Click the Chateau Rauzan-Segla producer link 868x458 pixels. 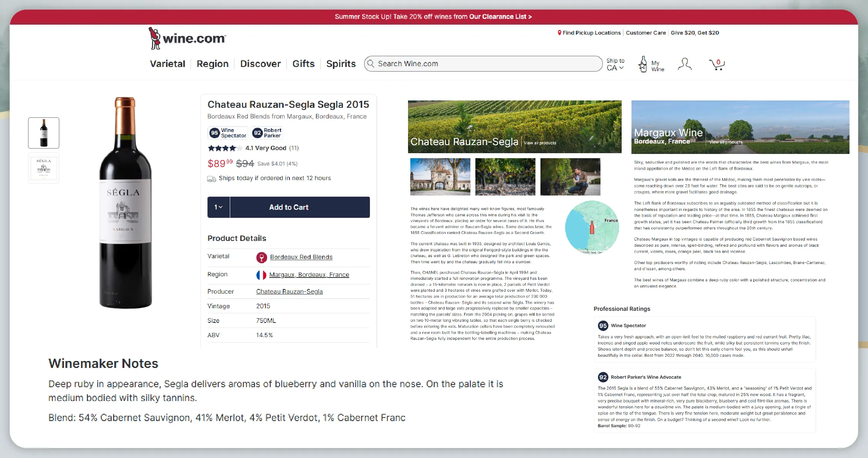coord(289,291)
